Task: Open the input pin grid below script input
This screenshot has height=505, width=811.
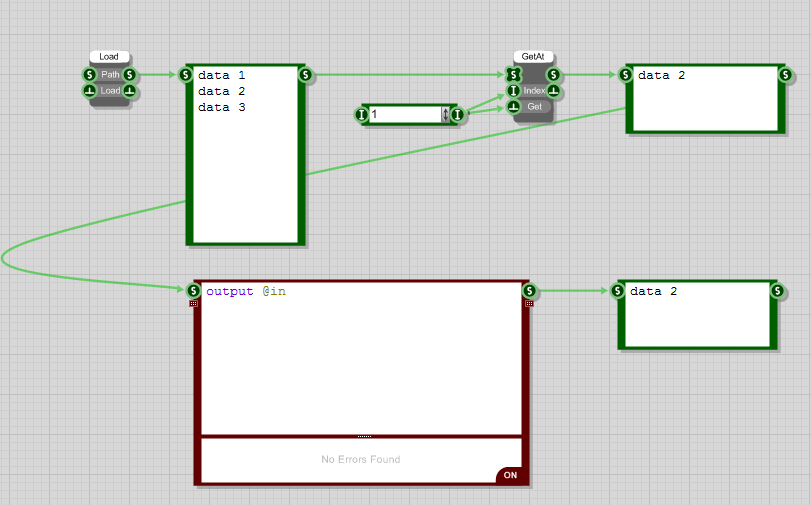Action: (x=193, y=303)
